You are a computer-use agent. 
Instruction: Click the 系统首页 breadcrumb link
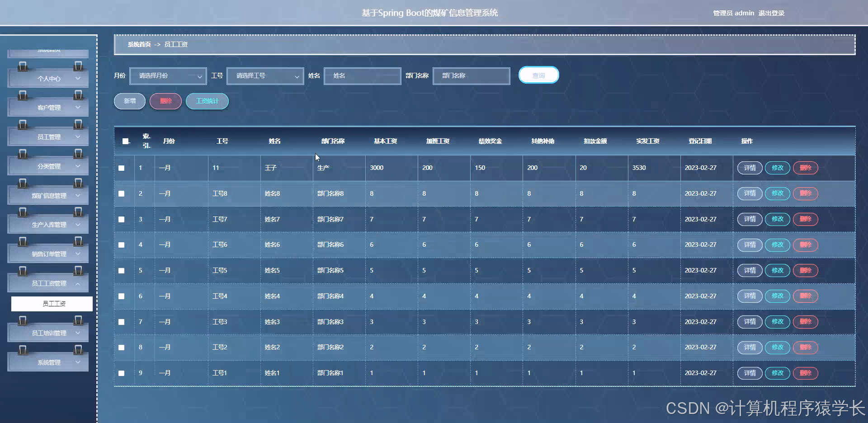pyautogui.click(x=139, y=44)
